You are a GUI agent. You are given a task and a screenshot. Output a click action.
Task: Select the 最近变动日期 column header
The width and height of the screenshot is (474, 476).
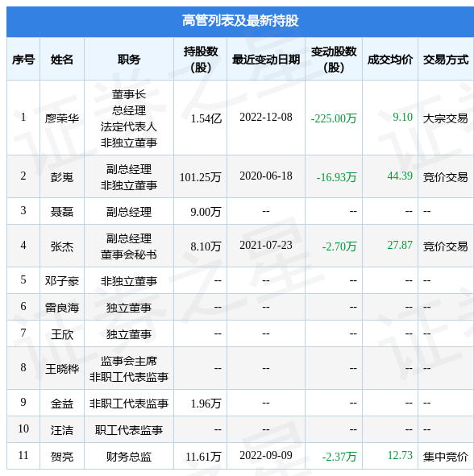[x=266, y=60]
